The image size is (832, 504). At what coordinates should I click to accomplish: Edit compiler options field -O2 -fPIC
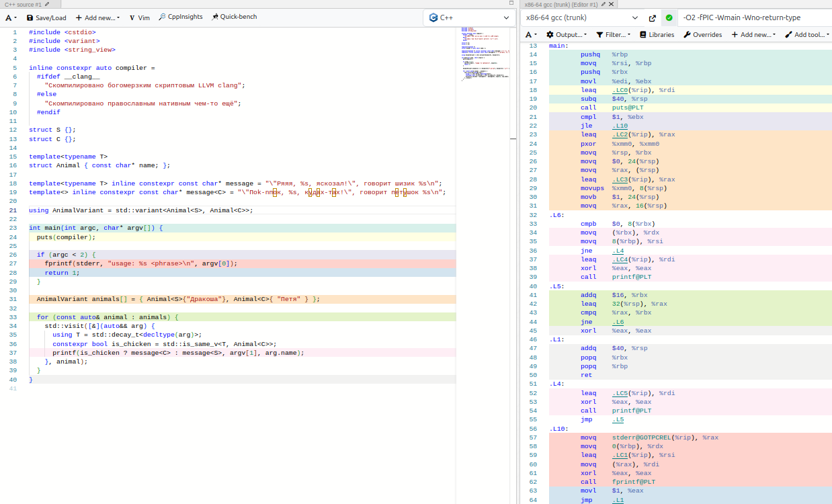pyautogui.click(x=754, y=17)
